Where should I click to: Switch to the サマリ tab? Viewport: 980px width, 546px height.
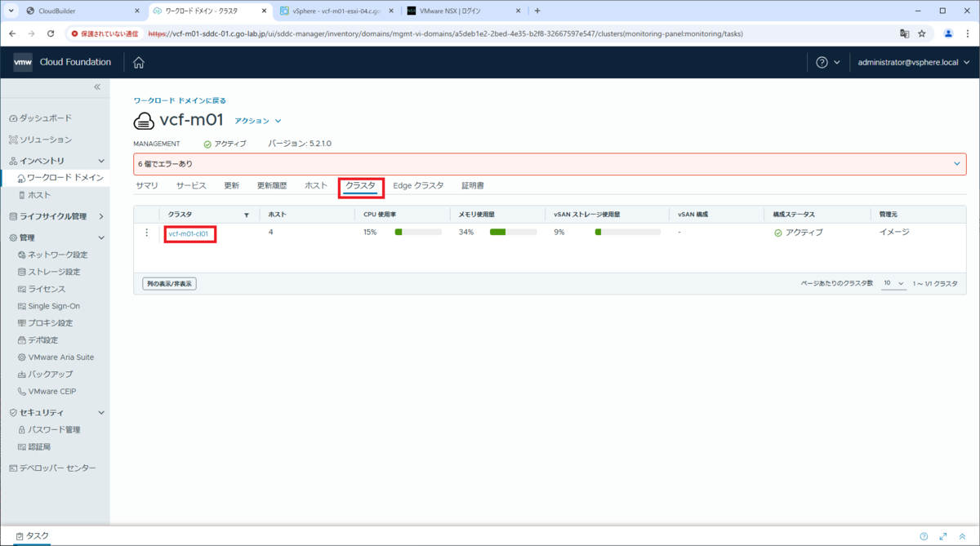(147, 186)
